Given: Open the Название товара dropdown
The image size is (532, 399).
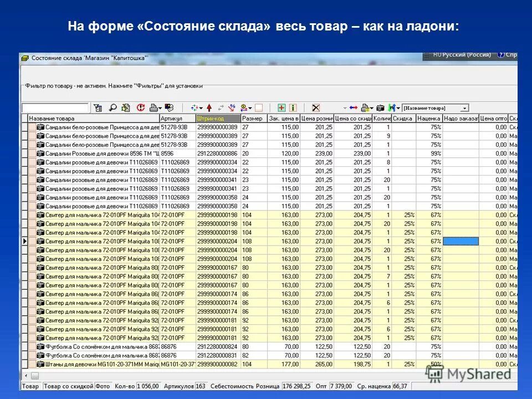Looking at the screenshot, I should (x=463, y=107).
